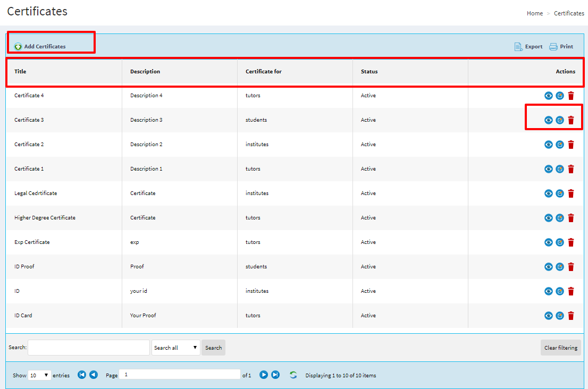Screen dimensions: 588x389
Task: View the ID Card certificate details
Action: coord(549,316)
